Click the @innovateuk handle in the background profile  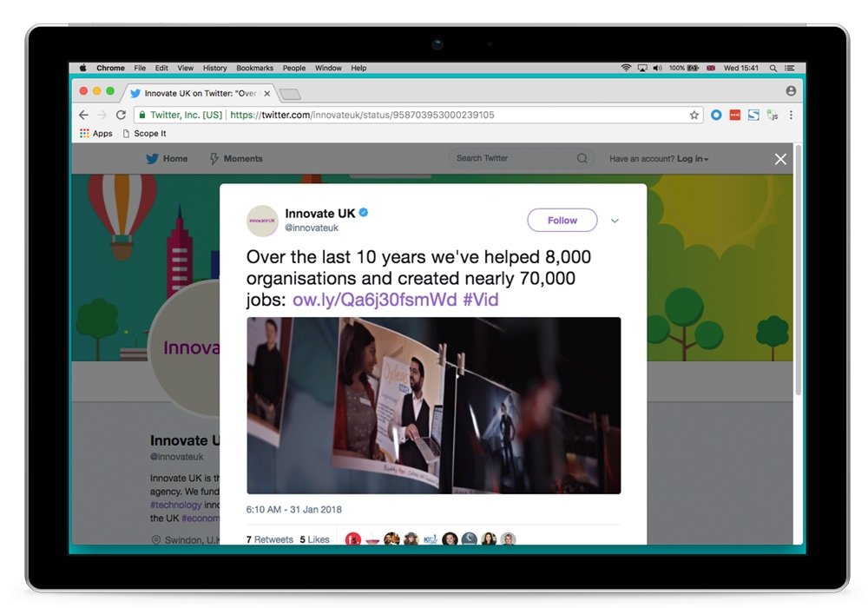pos(176,457)
